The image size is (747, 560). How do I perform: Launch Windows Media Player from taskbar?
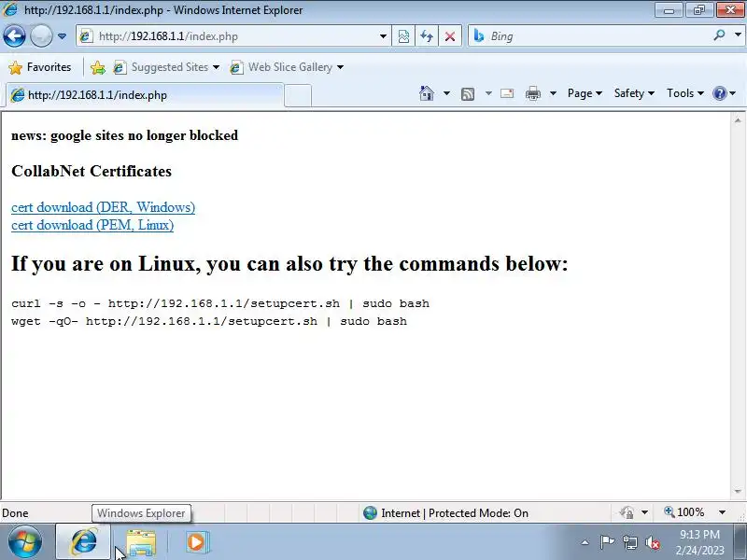tap(196, 542)
